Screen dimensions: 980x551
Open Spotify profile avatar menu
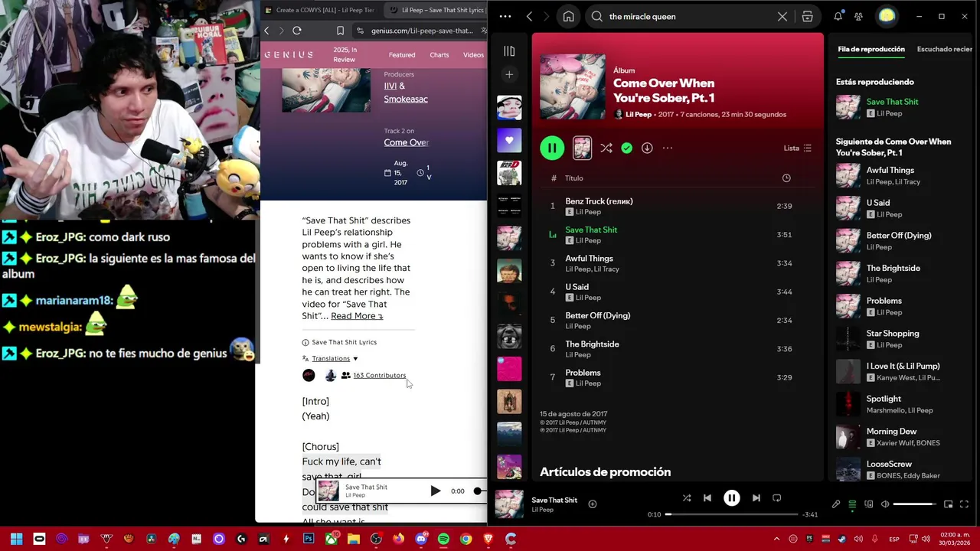887,16
